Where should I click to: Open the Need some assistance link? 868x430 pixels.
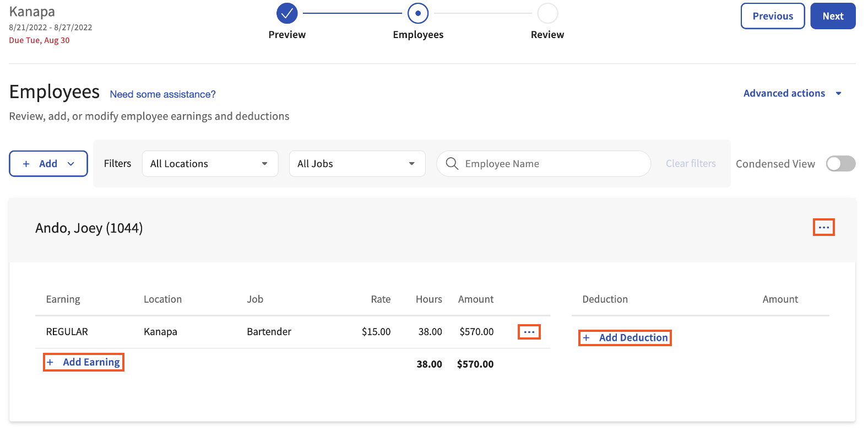[x=162, y=94]
